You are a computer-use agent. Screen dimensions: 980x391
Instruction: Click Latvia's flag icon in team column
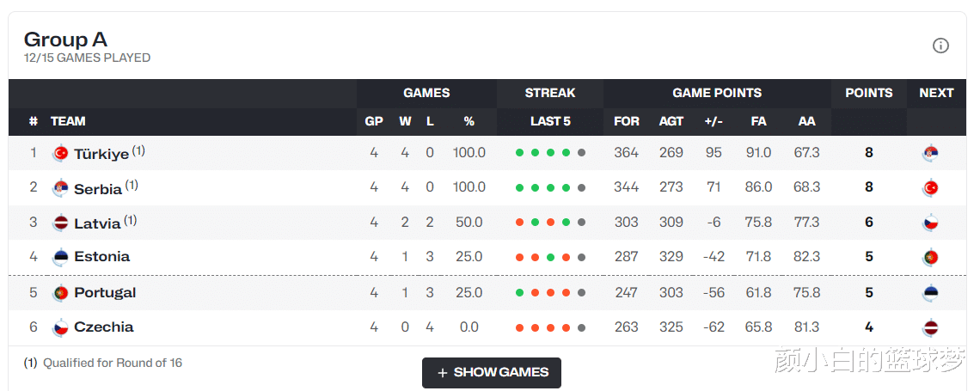(x=61, y=223)
